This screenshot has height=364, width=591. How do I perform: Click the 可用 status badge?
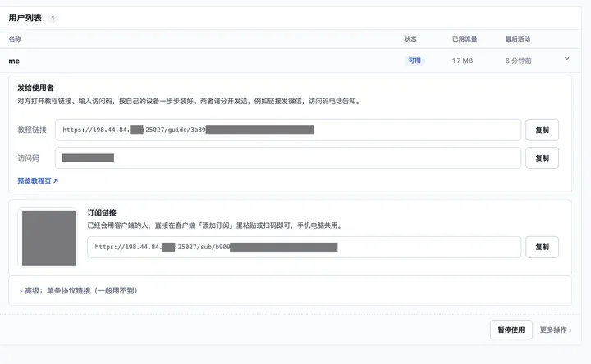(415, 61)
